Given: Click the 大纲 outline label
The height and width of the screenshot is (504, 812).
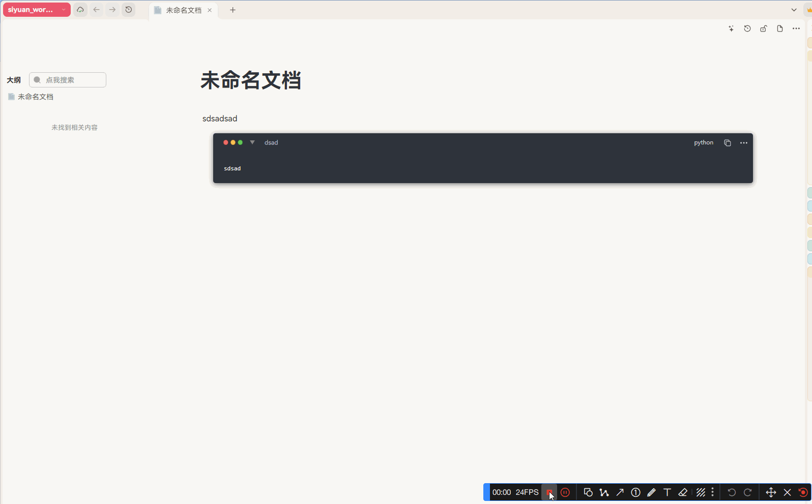Looking at the screenshot, I should tap(14, 80).
